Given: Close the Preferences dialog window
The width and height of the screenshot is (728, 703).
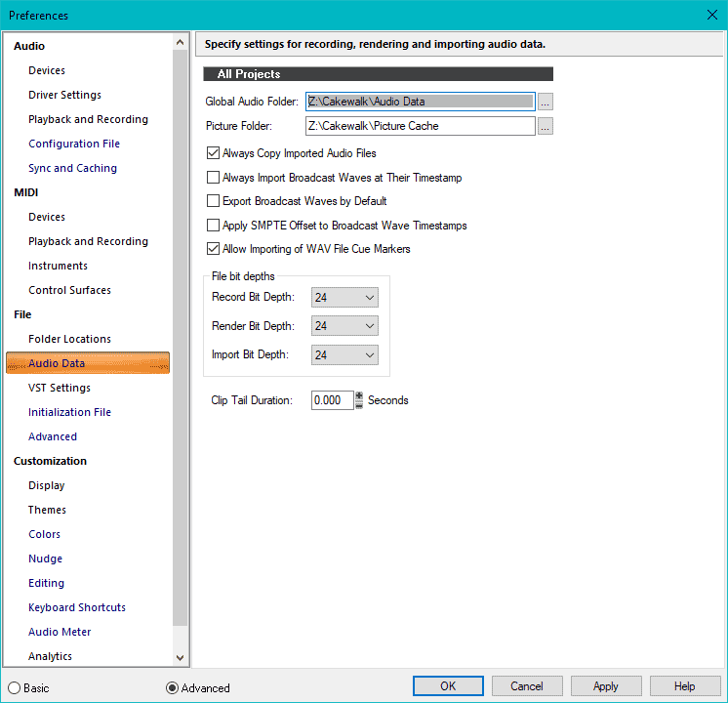Looking at the screenshot, I should [x=711, y=15].
